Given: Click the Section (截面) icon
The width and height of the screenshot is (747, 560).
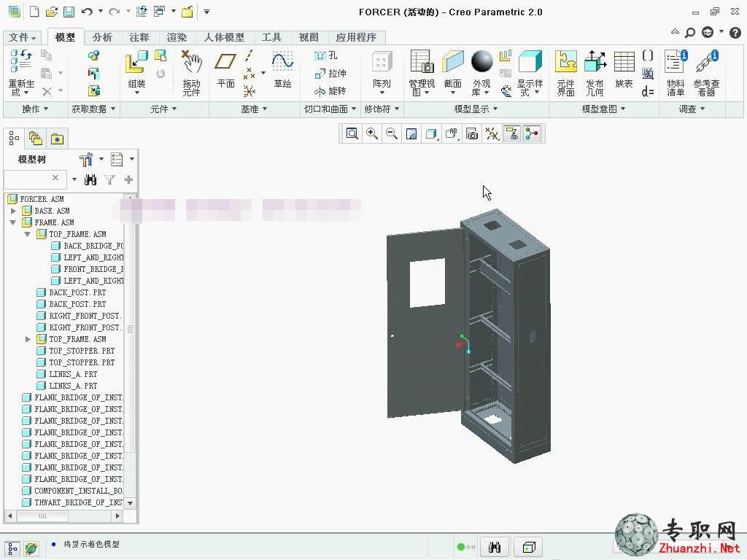Looking at the screenshot, I should pyautogui.click(x=452, y=62).
